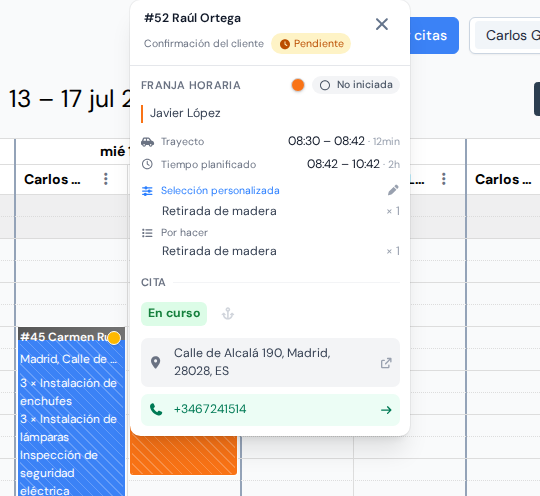Select the Javier López technician name

(185, 113)
